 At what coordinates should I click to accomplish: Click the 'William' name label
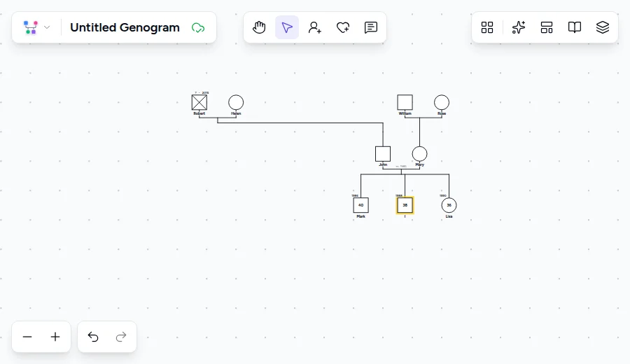[x=405, y=113]
